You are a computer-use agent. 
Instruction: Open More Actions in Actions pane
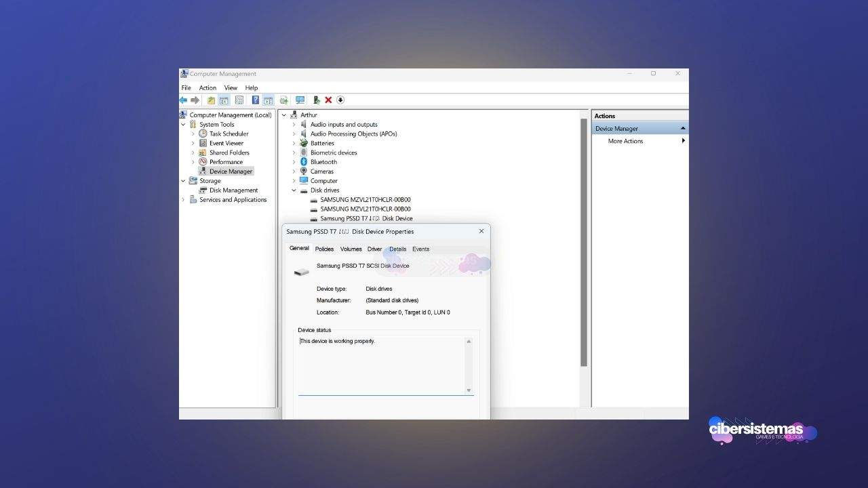point(625,141)
